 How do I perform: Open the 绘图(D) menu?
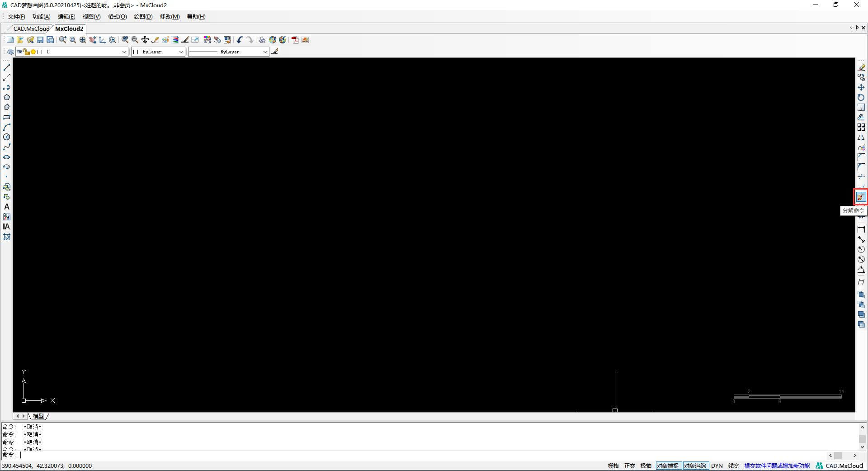pos(143,17)
